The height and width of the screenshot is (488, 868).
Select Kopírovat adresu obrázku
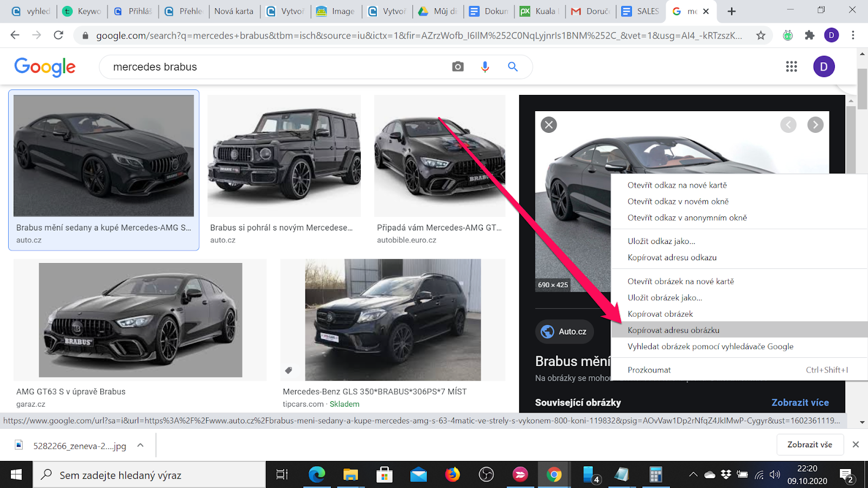coord(739,330)
